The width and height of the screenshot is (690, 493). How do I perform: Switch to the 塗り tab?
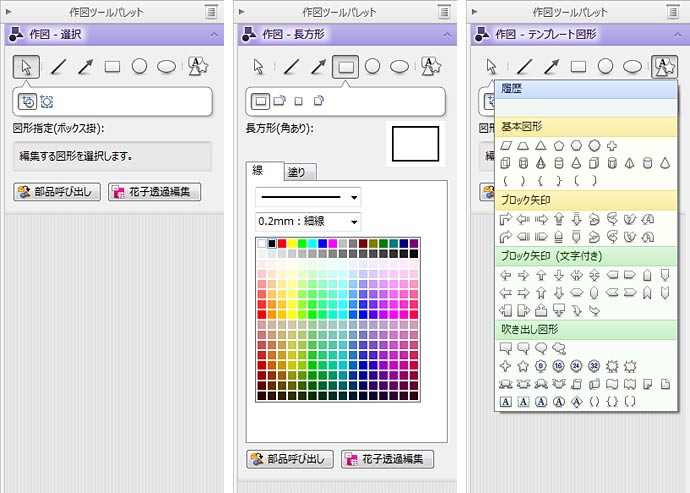(x=298, y=172)
